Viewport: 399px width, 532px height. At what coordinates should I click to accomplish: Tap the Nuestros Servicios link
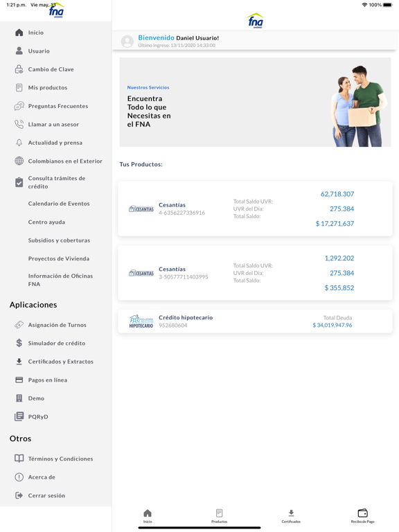point(148,87)
